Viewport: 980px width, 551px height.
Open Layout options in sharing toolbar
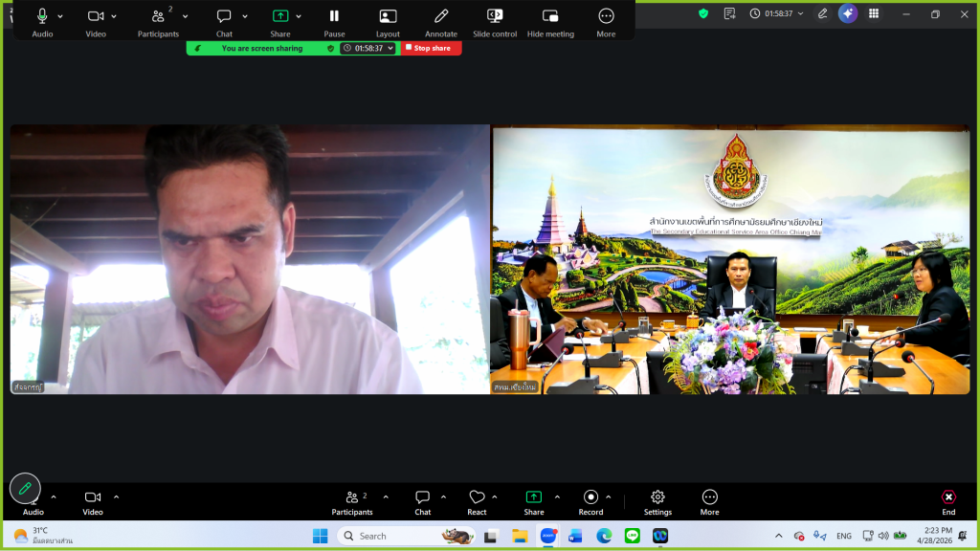pos(388,16)
